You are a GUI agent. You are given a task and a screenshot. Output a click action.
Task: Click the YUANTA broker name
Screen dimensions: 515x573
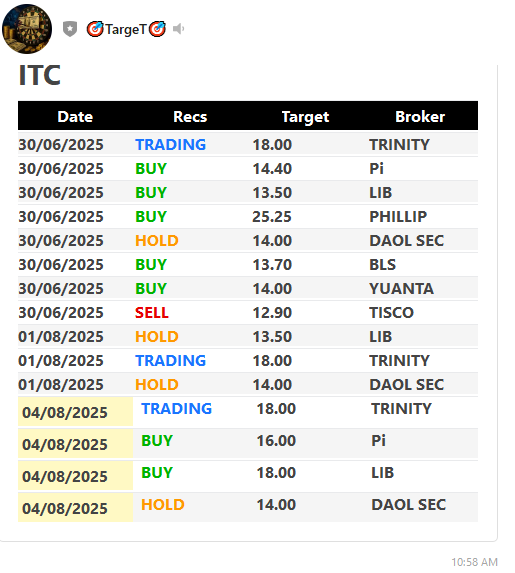click(401, 289)
